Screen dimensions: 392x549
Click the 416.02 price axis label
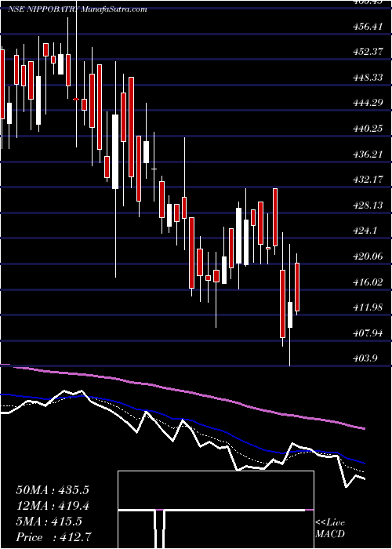point(368,282)
